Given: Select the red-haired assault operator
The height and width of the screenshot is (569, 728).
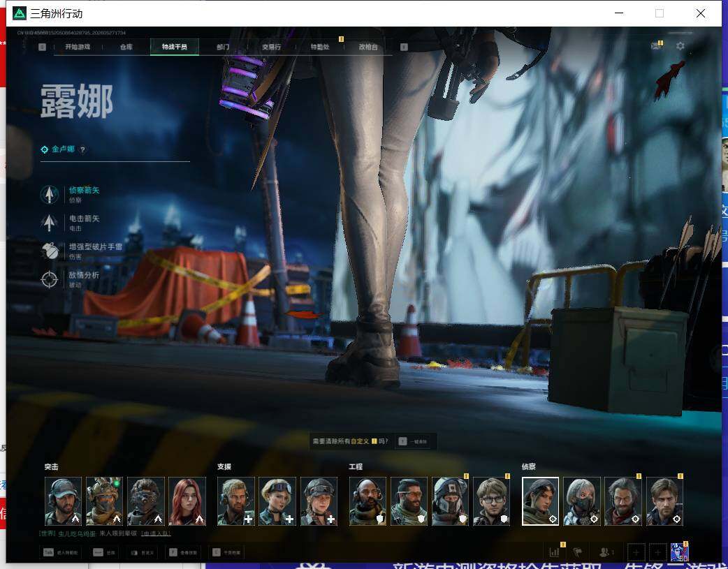Looking at the screenshot, I should [187, 501].
